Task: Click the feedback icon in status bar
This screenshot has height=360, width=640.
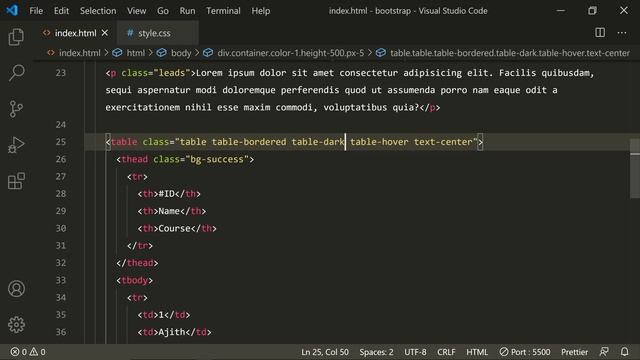Action: click(x=604, y=352)
